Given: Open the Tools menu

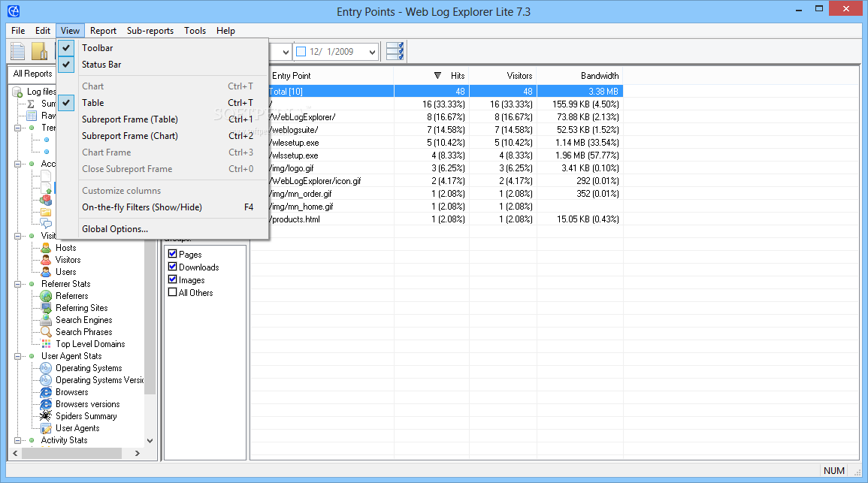Looking at the screenshot, I should [x=195, y=31].
